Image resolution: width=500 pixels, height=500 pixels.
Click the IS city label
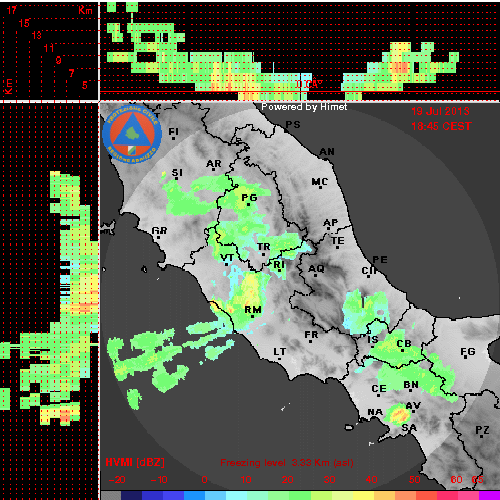click(x=373, y=340)
